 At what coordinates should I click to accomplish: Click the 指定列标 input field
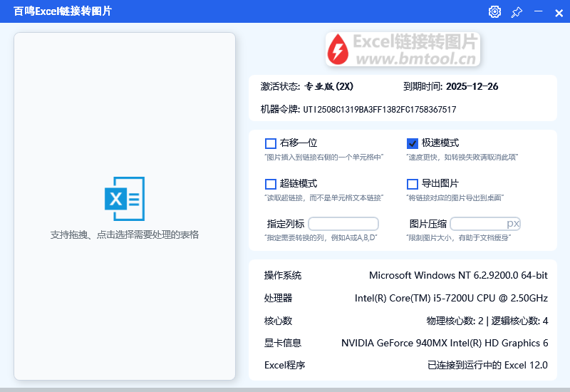(x=343, y=224)
